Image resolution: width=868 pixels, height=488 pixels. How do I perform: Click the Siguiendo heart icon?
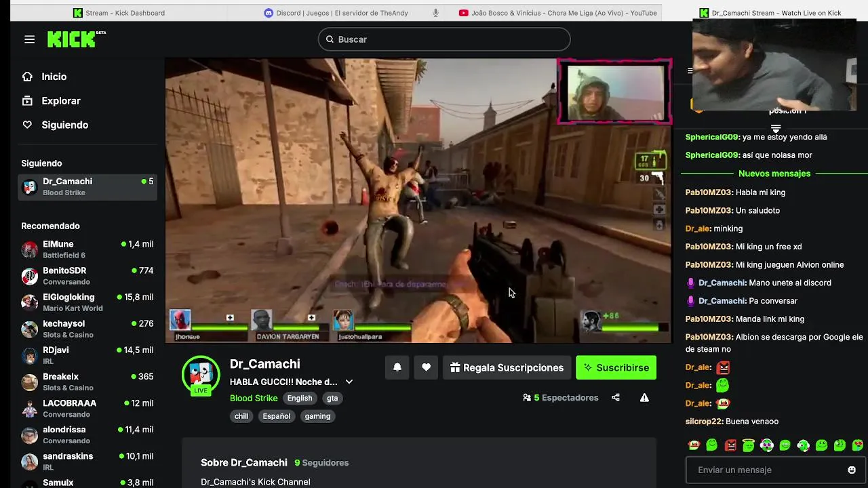27,125
